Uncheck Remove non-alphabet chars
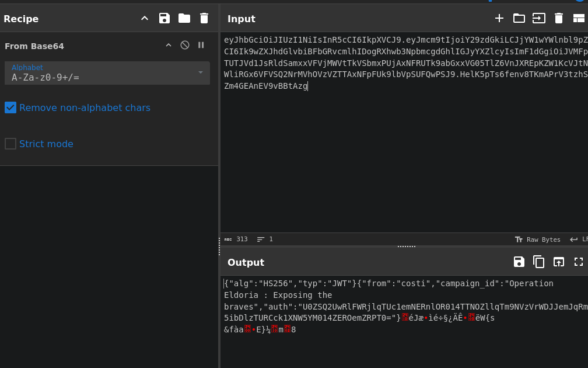Viewport: 588px width, 368px height. 10,107
